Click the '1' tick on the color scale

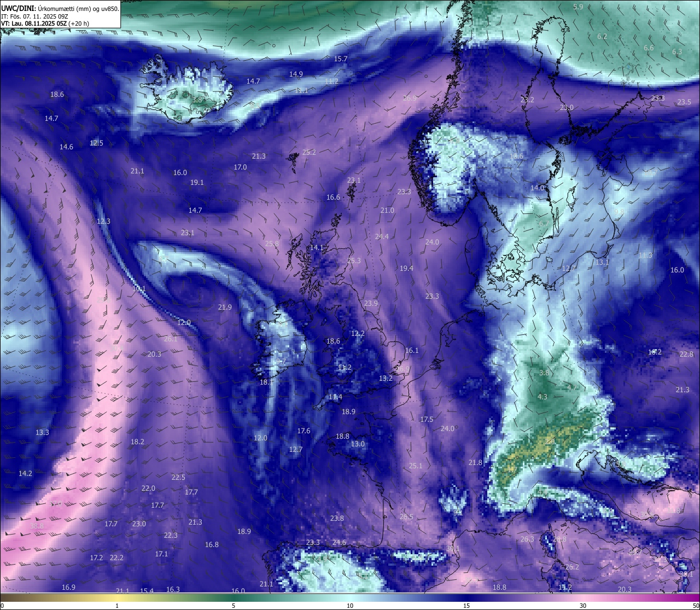tap(117, 605)
